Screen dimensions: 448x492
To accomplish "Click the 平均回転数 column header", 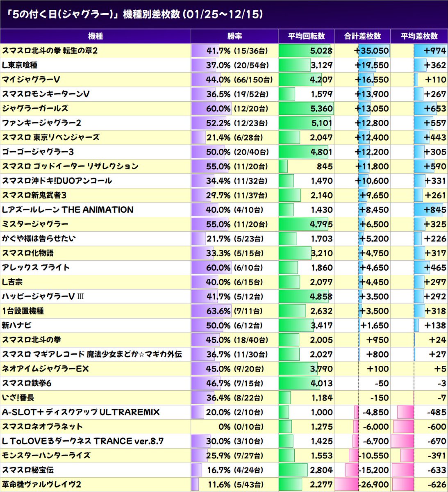I will tap(306, 36).
